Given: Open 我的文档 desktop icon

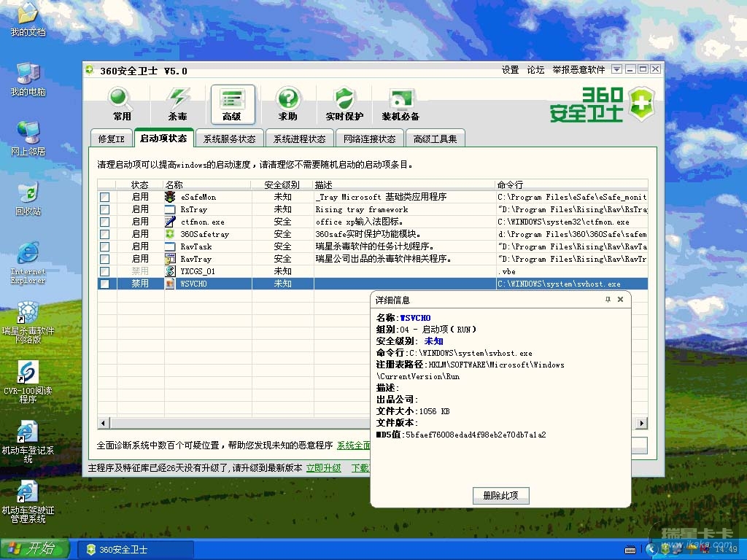Looking at the screenshot, I should point(28,19).
